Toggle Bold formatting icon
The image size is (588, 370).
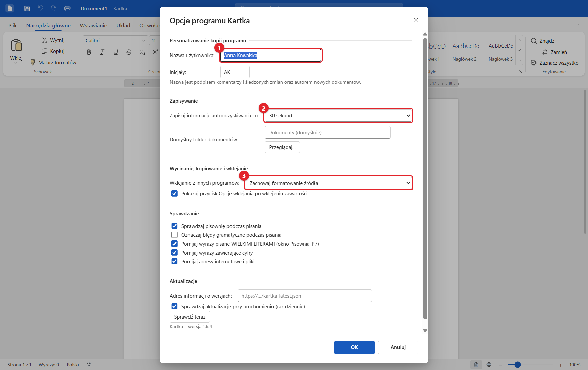89,52
